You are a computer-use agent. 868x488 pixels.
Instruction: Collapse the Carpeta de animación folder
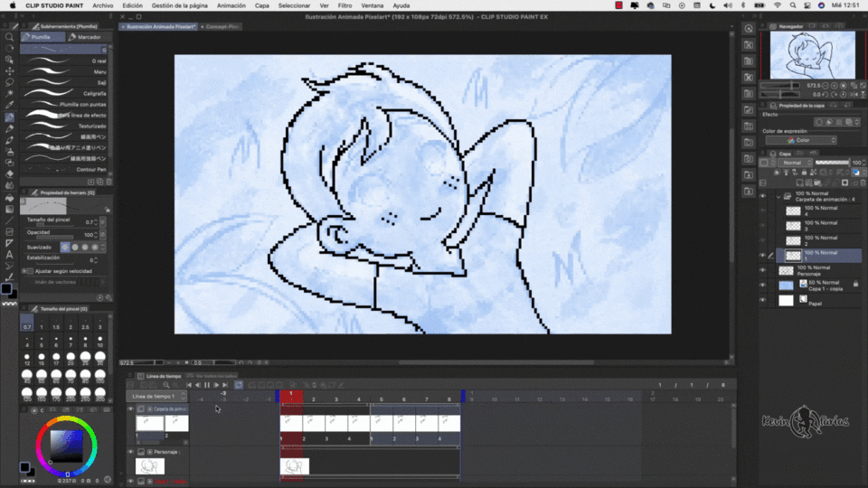[778, 196]
